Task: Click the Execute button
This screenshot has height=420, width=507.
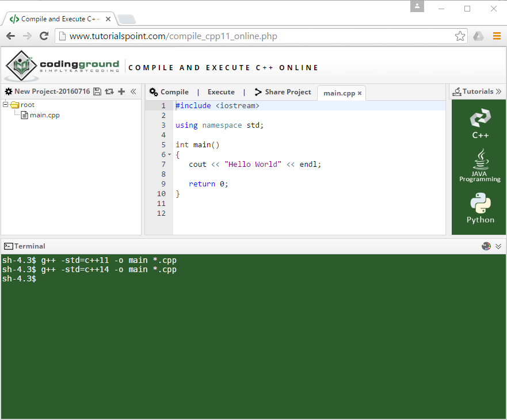Action: (221, 92)
